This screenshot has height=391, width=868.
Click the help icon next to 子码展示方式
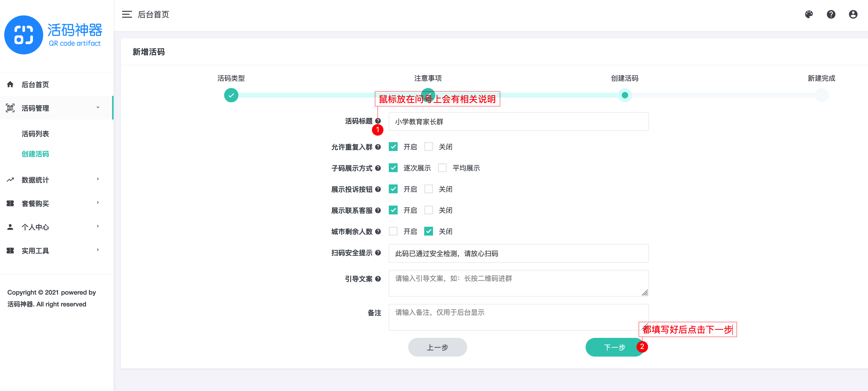click(x=378, y=168)
